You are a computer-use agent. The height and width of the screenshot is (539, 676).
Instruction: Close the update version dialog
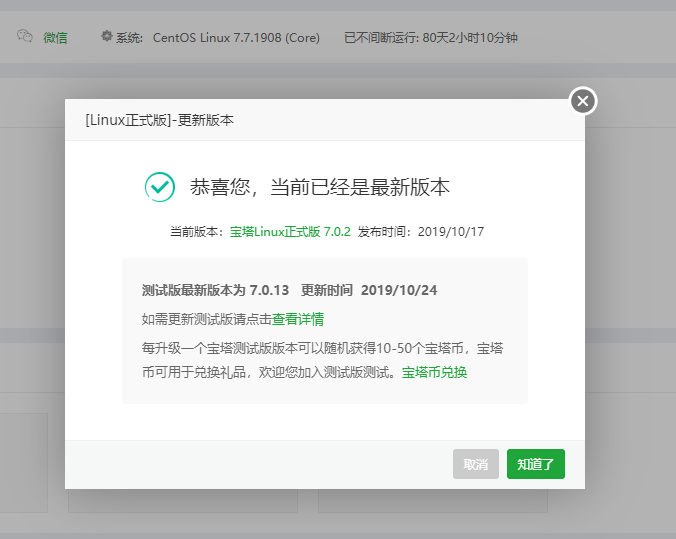[x=583, y=101]
